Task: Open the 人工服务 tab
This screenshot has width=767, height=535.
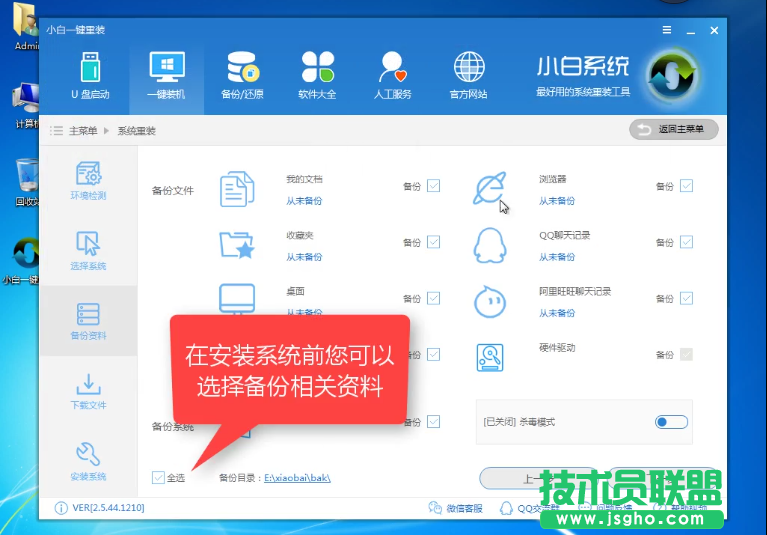Action: pos(392,76)
